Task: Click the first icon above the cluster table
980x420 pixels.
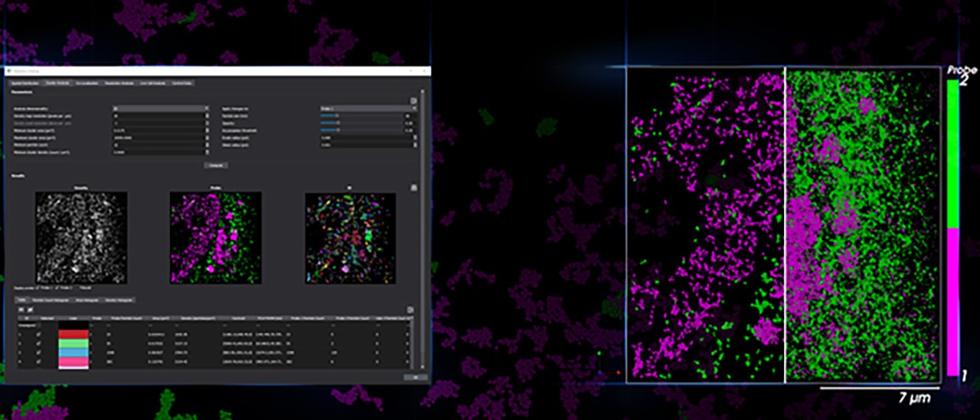Action: 21,310
